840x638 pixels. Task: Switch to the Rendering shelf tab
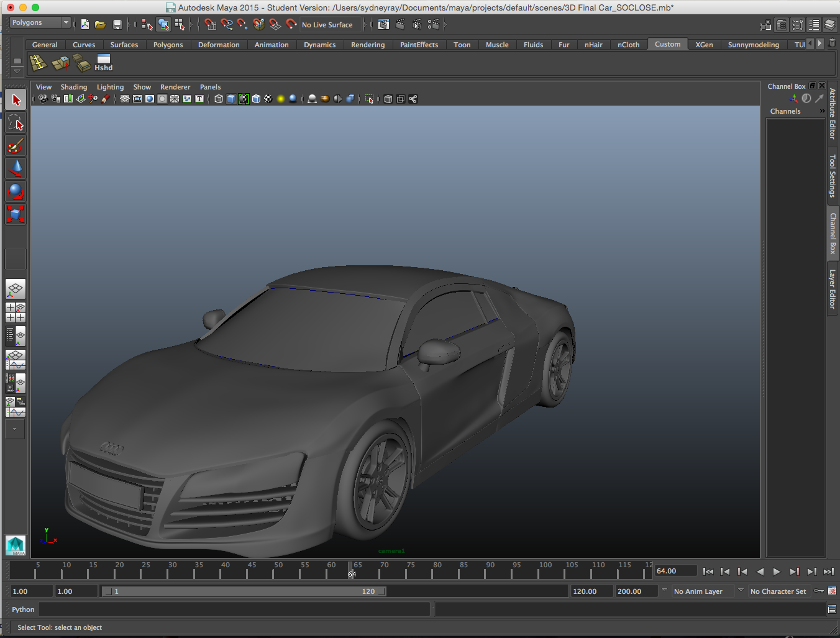(x=368, y=45)
